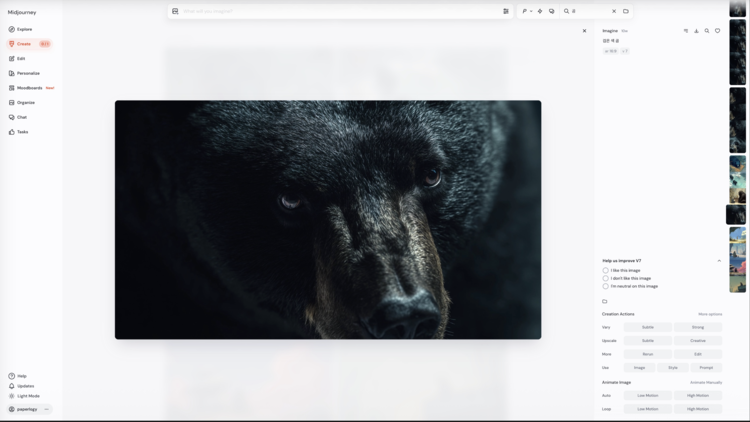
Task: Click the Organize icon in sidebar
Action: point(11,102)
